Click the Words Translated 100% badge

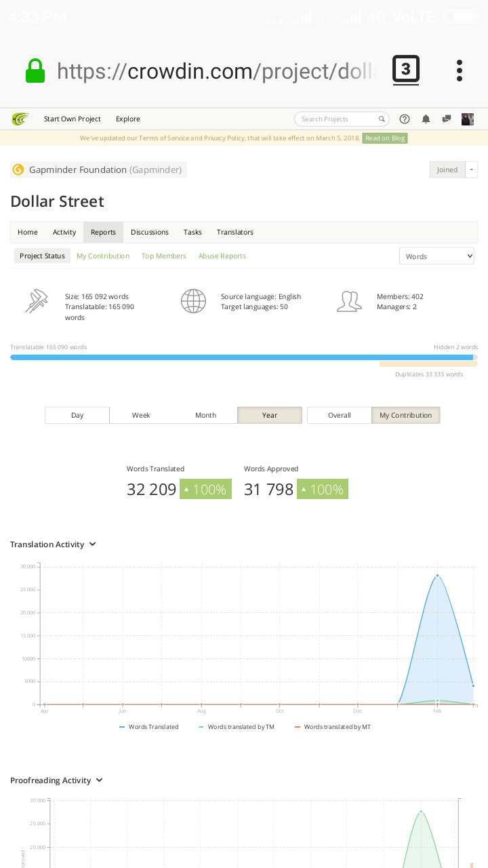click(x=205, y=489)
